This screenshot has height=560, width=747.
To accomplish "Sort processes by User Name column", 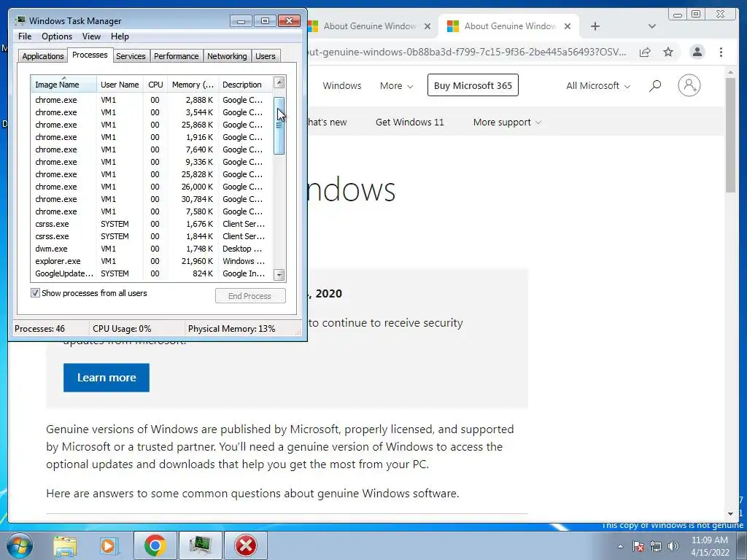I will (120, 85).
